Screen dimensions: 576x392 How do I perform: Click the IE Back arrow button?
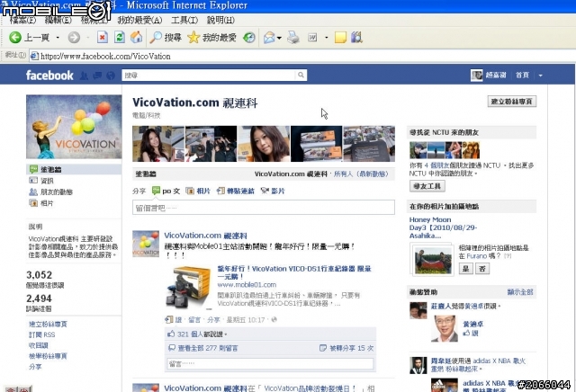click(x=15, y=37)
